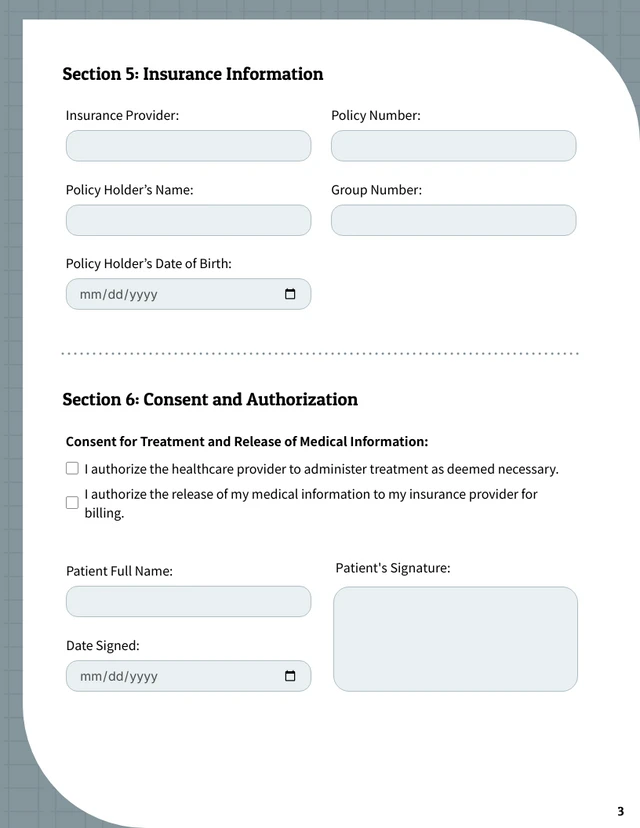Click the dotted divider line
This screenshot has width=640, height=828.
pos(320,352)
